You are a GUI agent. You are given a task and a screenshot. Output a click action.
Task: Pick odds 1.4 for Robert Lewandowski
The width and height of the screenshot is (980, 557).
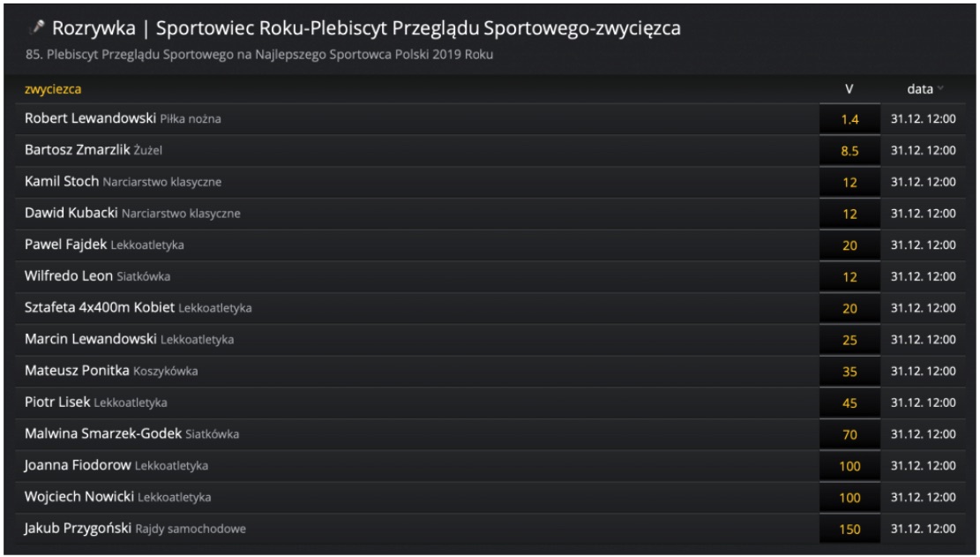(849, 119)
